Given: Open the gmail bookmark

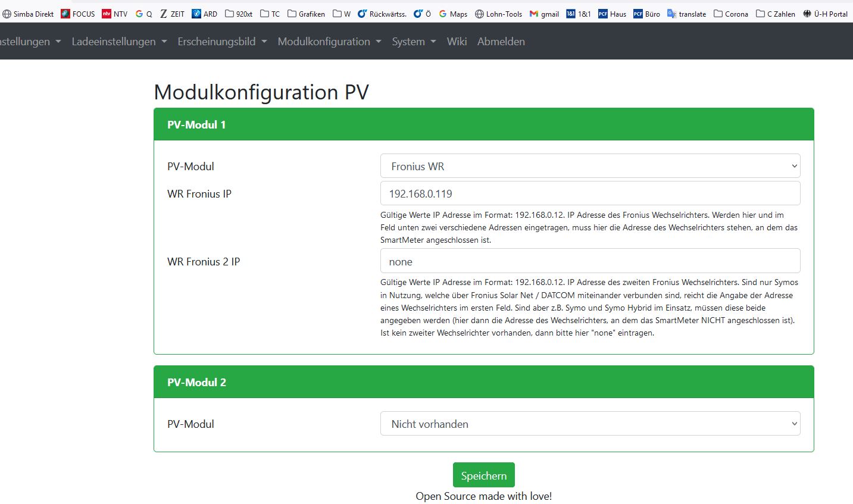Looking at the screenshot, I should pyautogui.click(x=544, y=14).
